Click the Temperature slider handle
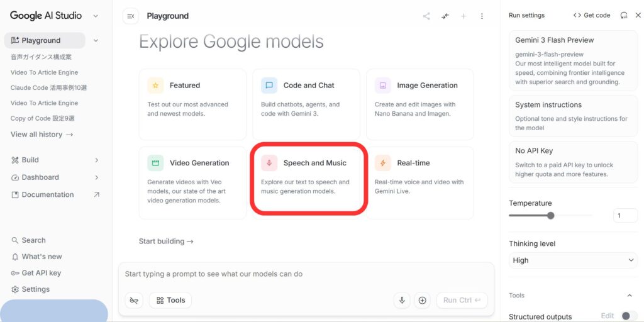This screenshot has height=322, width=644. click(551, 216)
